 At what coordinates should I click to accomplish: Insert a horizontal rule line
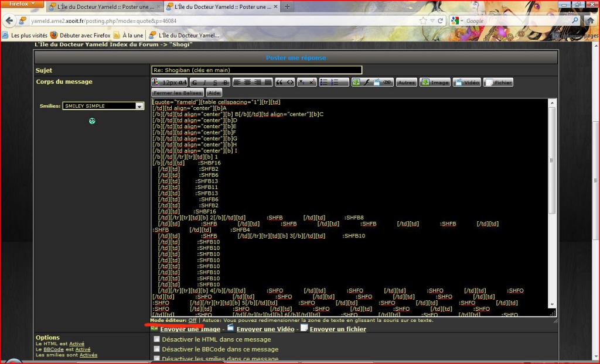click(345, 82)
